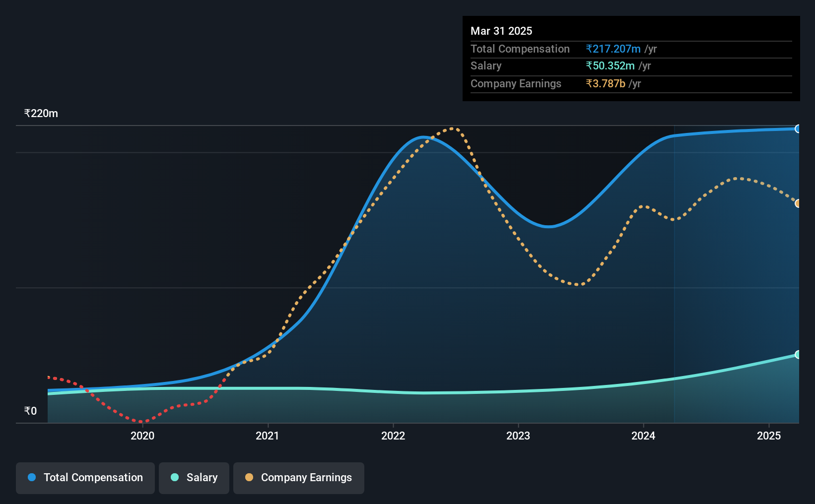Click the ₹3.787b company earnings value
The height and width of the screenshot is (504, 815).
pyautogui.click(x=606, y=84)
